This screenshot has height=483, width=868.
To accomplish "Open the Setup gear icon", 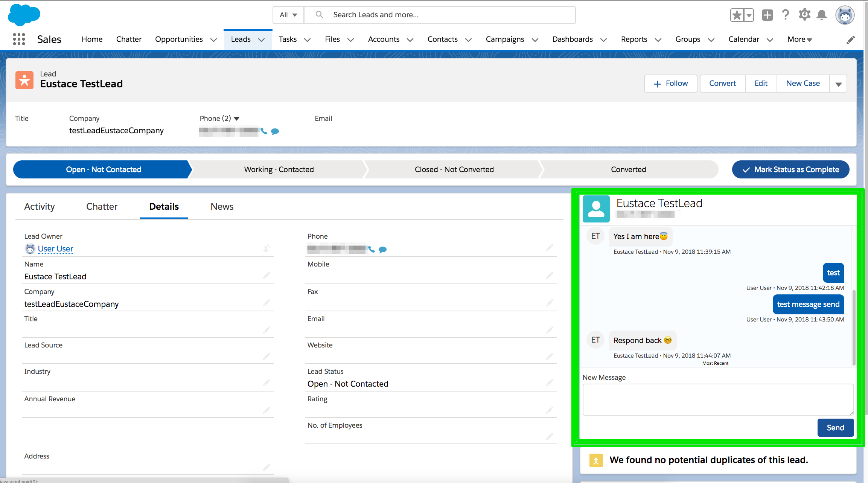I will 804,15.
